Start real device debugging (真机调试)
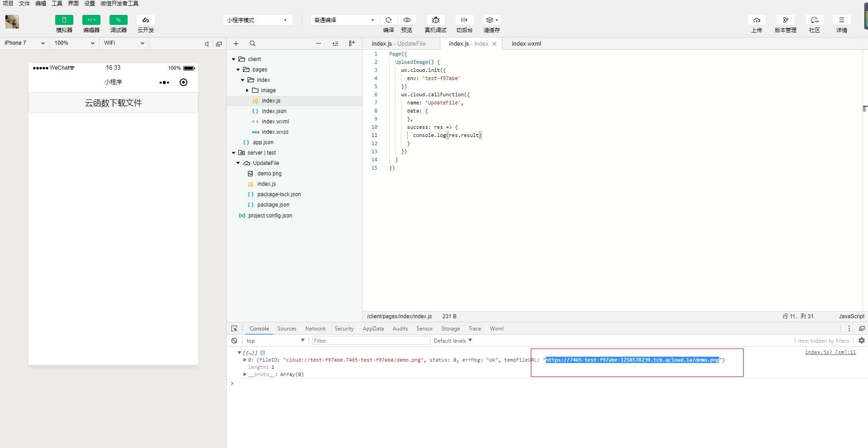868x448 pixels. [x=435, y=20]
